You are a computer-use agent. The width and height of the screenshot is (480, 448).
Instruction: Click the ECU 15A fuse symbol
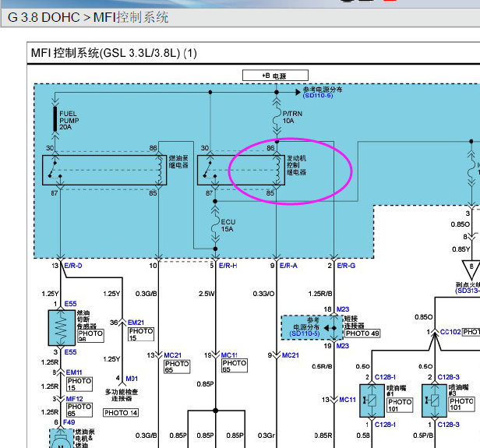(216, 225)
